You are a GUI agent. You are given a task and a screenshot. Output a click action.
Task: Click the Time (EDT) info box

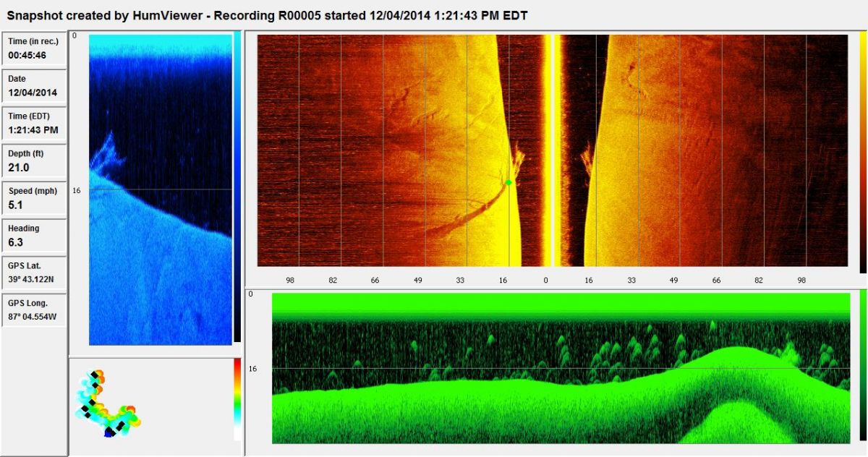tap(33, 124)
